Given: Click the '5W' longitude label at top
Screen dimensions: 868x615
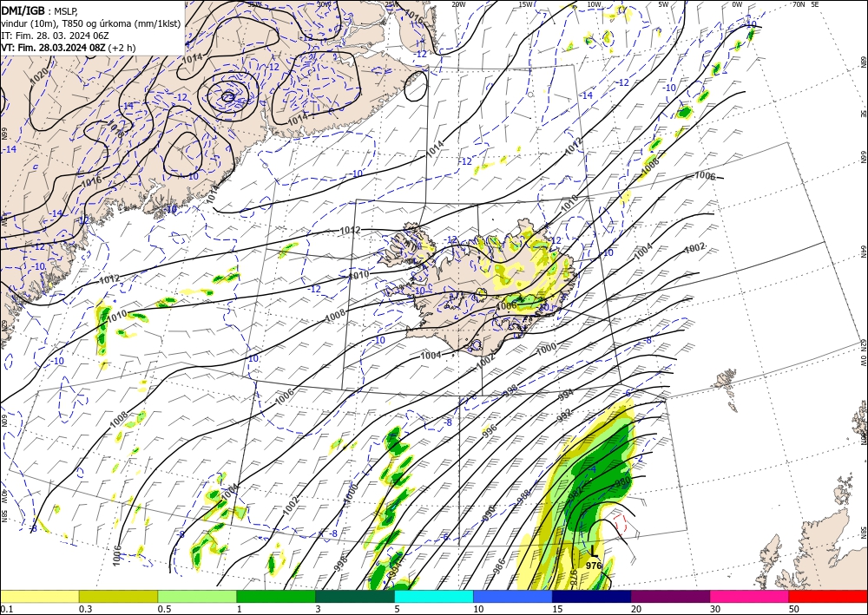Looking at the screenshot, I should (663, 4).
